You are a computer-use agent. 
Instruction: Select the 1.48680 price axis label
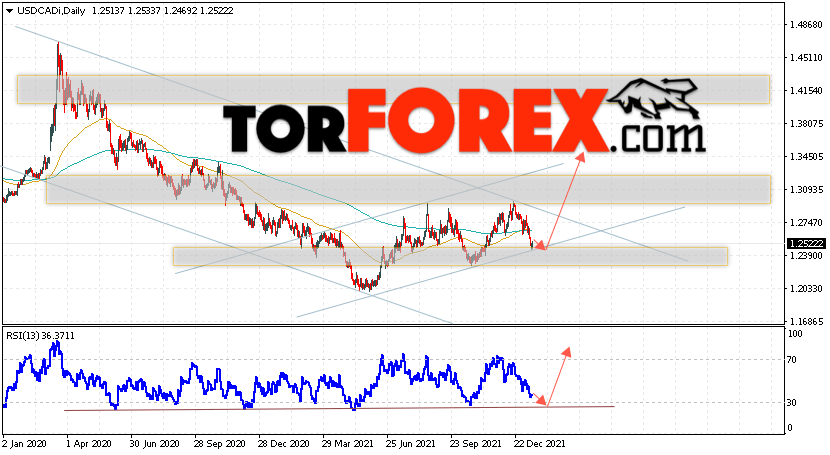pos(806,25)
